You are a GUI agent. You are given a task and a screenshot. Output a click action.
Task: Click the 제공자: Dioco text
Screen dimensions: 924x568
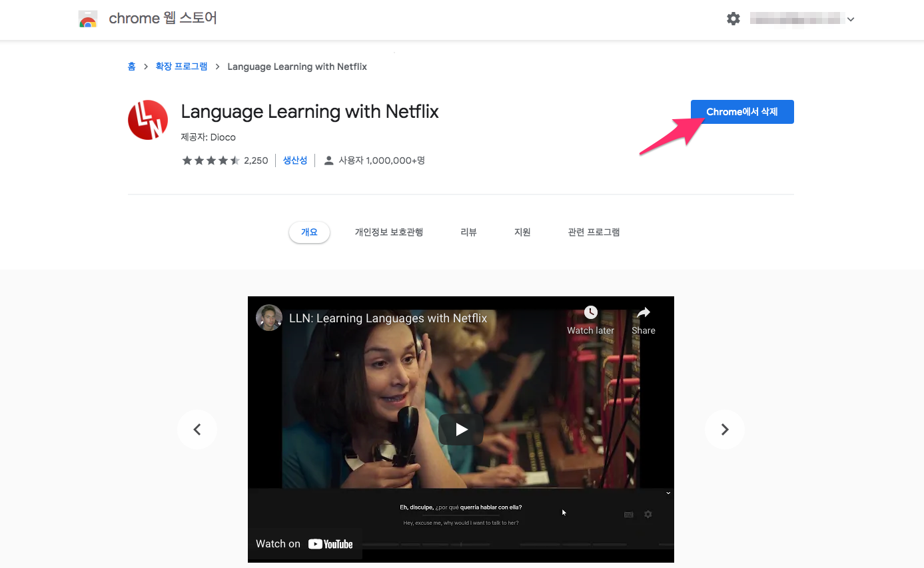209,137
